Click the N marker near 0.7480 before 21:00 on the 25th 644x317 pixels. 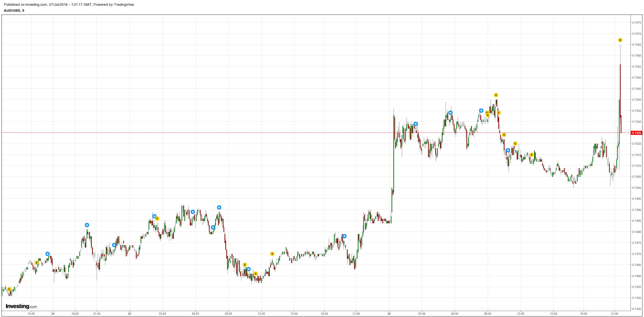pyautogui.click(x=344, y=236)
